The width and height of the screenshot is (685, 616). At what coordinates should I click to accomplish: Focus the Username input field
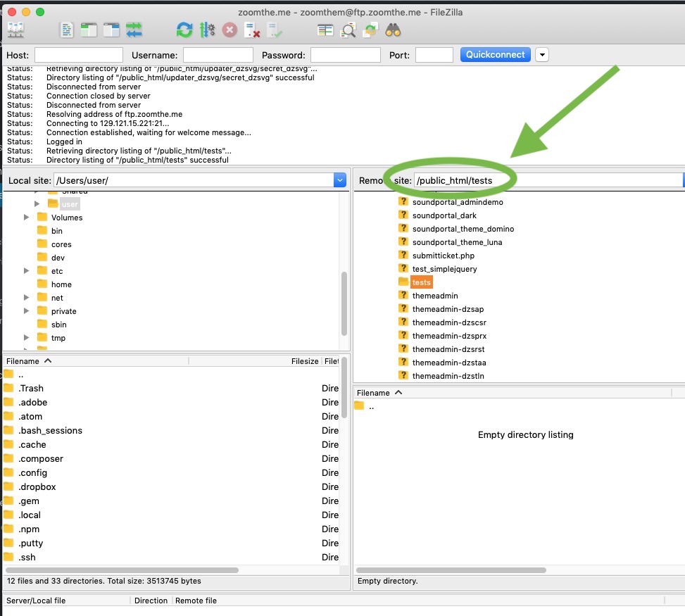click(218, 55)
